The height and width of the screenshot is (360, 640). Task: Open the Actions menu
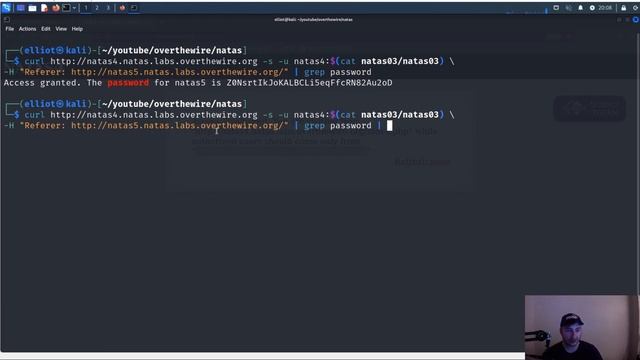(27, 29)
